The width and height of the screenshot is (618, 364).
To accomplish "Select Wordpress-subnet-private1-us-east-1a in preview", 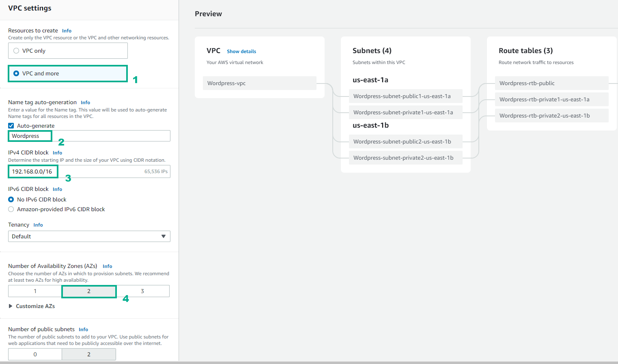I will pyautogui.click(x=406, y=112).
